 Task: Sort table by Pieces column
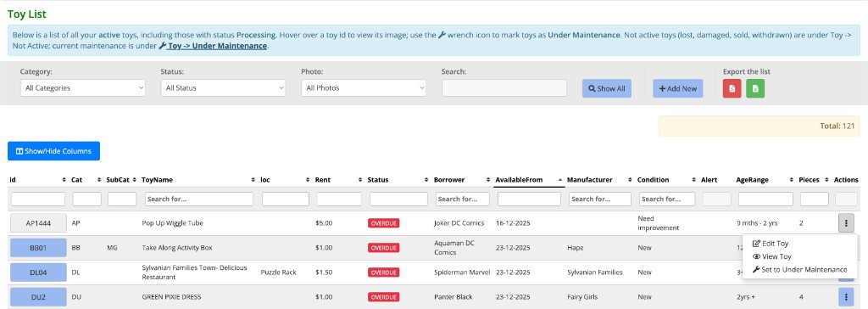826,180
